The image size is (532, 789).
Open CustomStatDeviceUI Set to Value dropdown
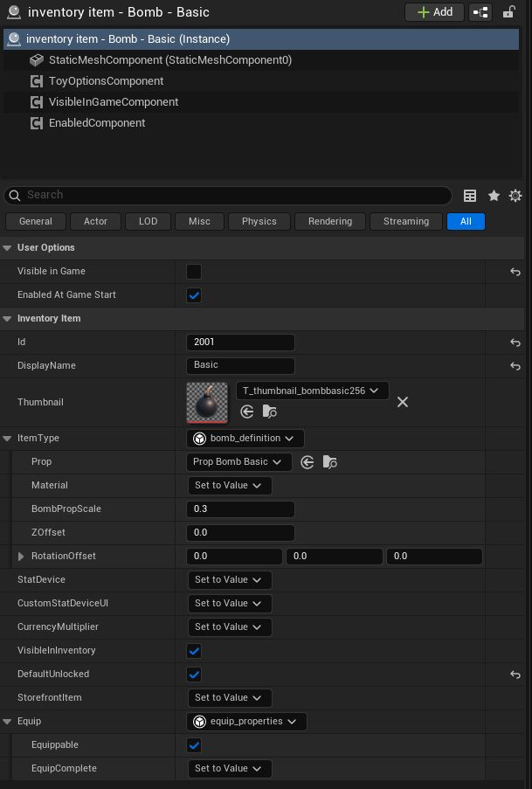[x=230, y=603]
